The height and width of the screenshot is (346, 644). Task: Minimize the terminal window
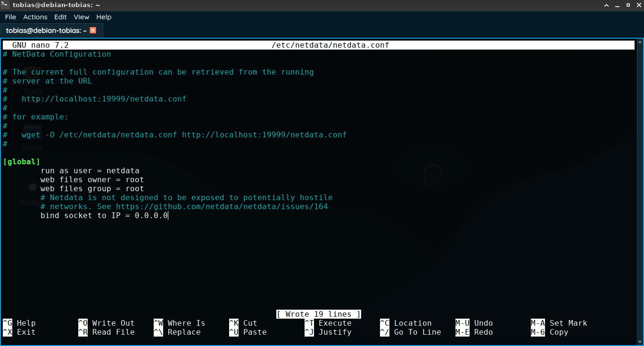pos(617,5)
